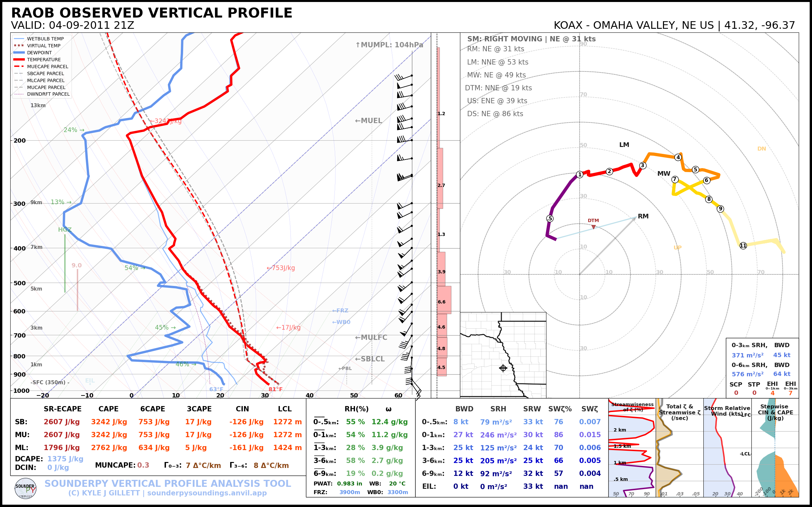Click the circled 4 km hodograph marker
This screenshot has width=812, height=507.
(678, 157)
